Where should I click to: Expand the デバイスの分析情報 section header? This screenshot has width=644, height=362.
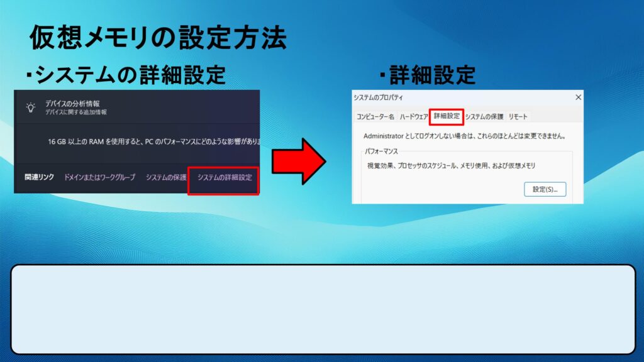[x=72, y=103]
